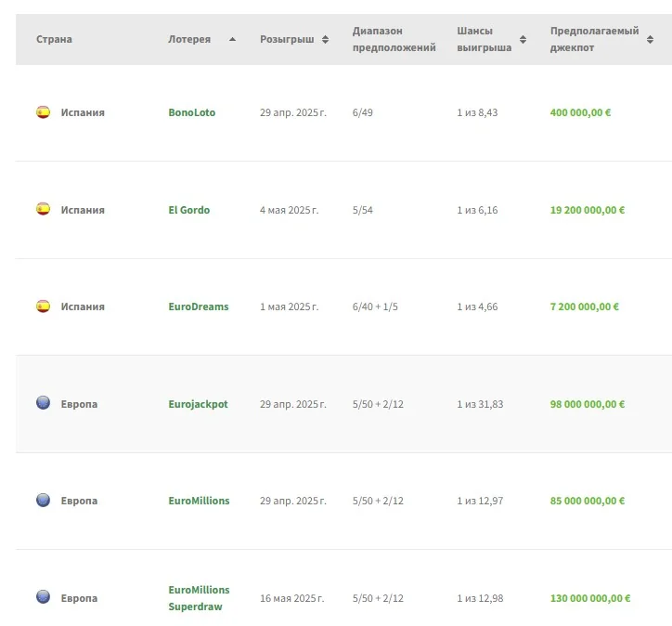Open the BonoLoto lottery link

point(192,112)
